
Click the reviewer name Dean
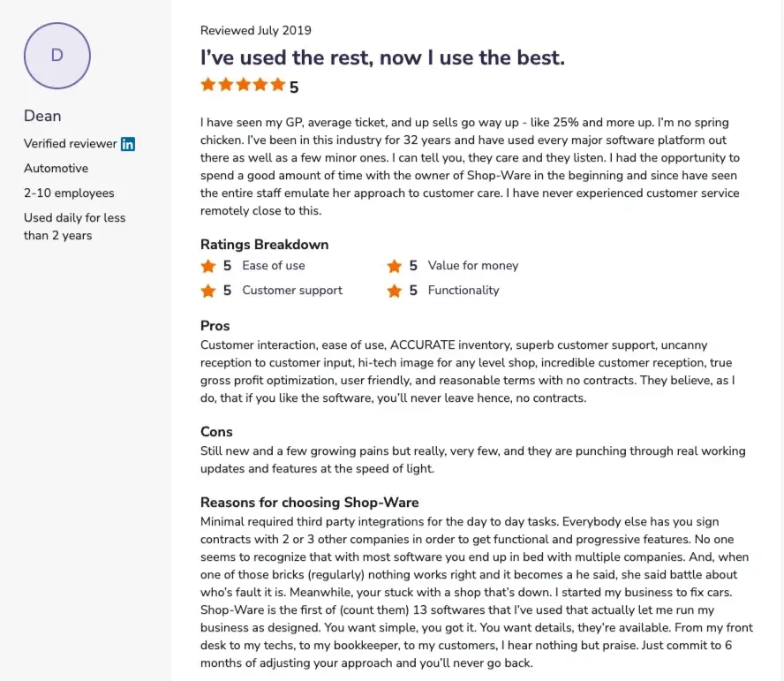pos(42,116)
